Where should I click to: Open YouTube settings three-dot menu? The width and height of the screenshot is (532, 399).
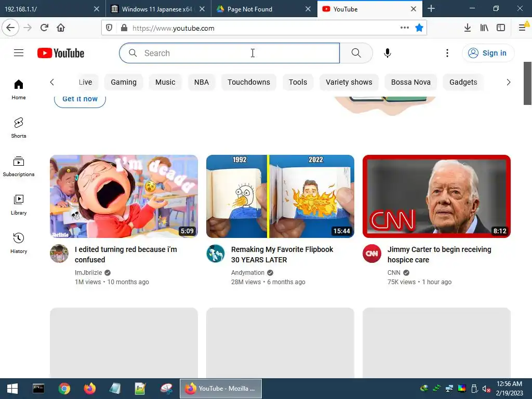[447, 53]
